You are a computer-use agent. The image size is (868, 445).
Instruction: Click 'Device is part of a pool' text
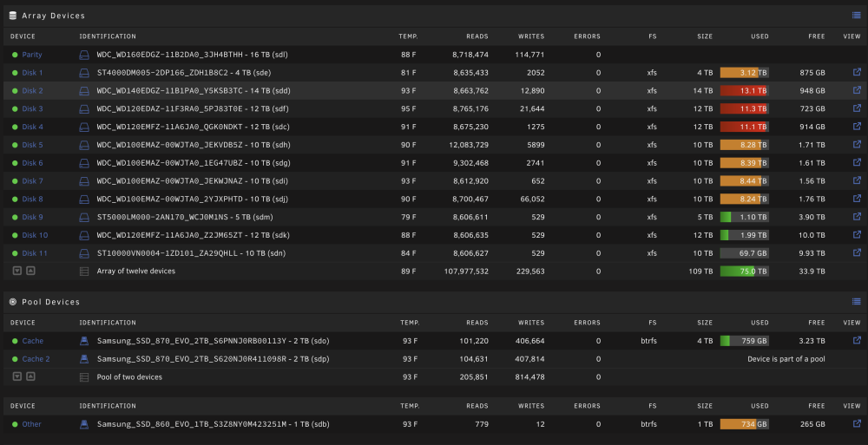[786, 359]
